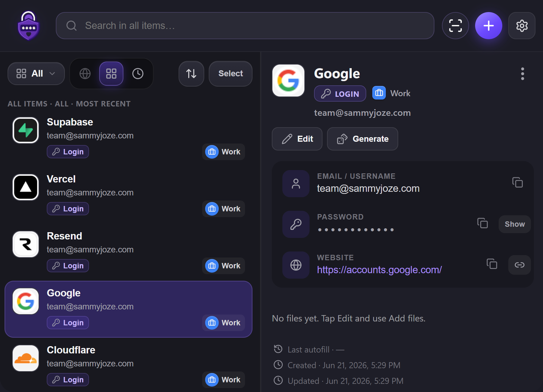Click the Supabase logo thumbnail
Viewport: 543px width, 392px height.
tap(26, 130)
